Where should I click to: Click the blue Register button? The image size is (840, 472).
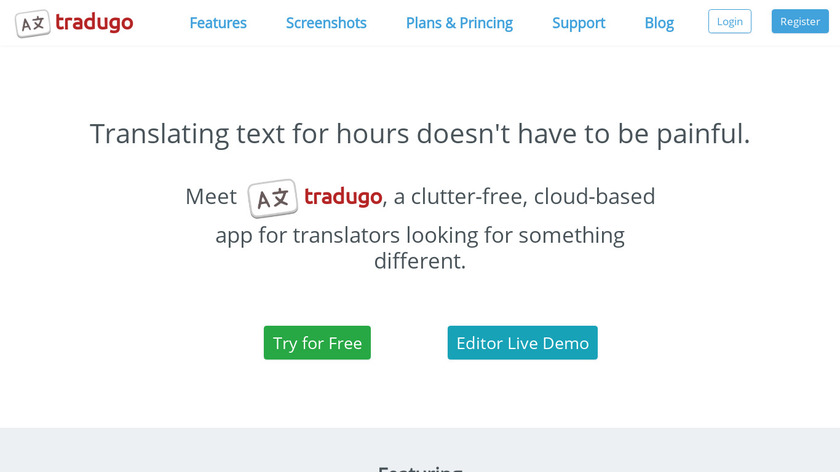[x=799, y=21]
